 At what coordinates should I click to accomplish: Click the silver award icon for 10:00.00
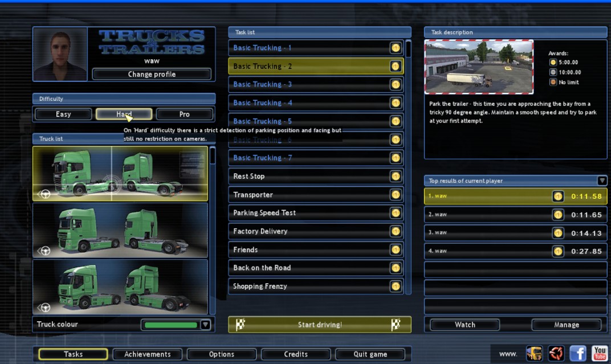553,72
